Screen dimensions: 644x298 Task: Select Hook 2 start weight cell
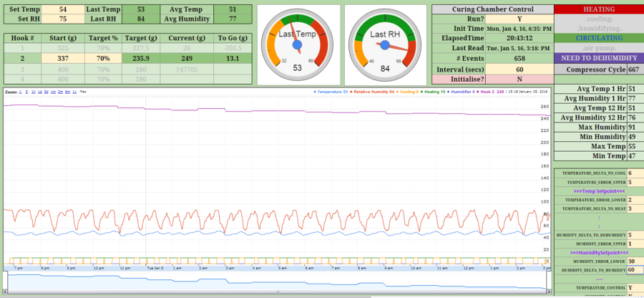63,58
